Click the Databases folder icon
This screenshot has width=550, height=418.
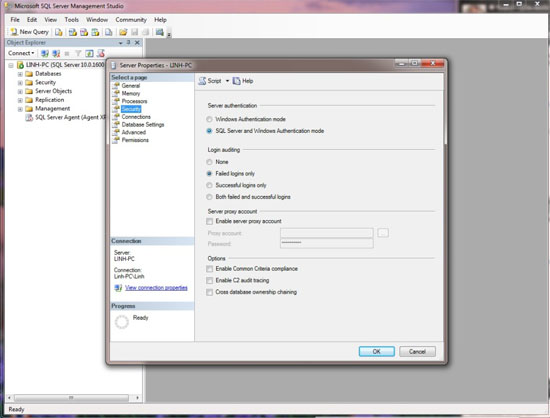click(x=29, y=74)
